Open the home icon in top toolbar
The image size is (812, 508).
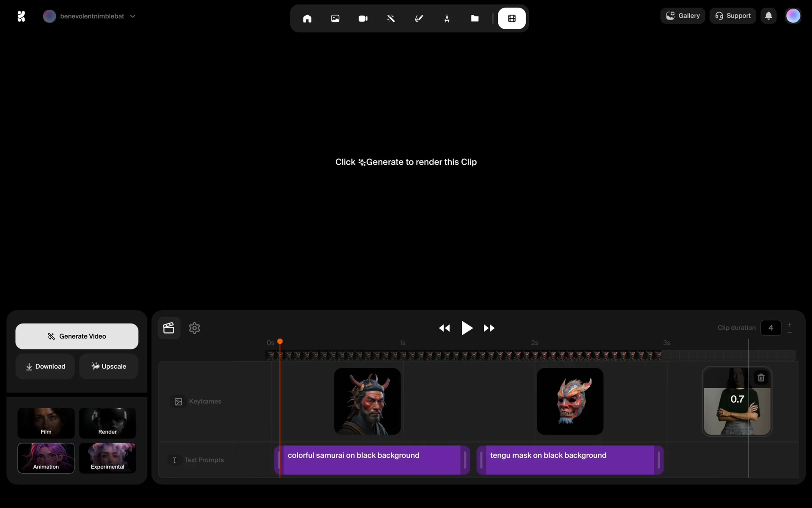coord(307,19)
